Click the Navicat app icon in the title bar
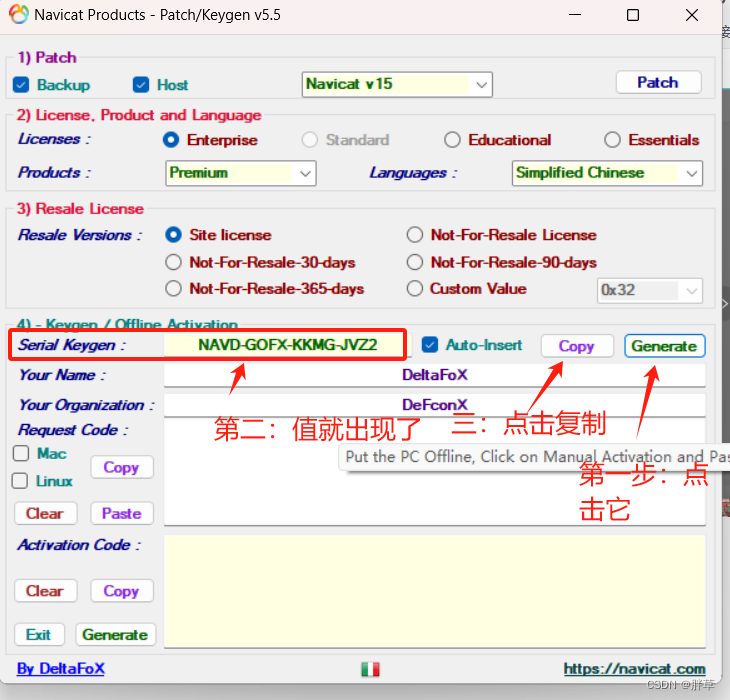 click(x=19, y=14)
